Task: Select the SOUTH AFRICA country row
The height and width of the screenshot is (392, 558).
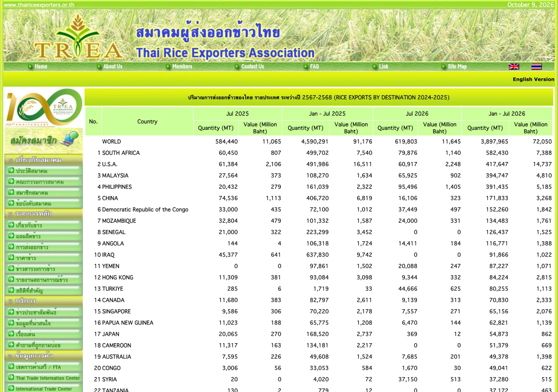Action: pyautogui.click(x=319, y=153)
